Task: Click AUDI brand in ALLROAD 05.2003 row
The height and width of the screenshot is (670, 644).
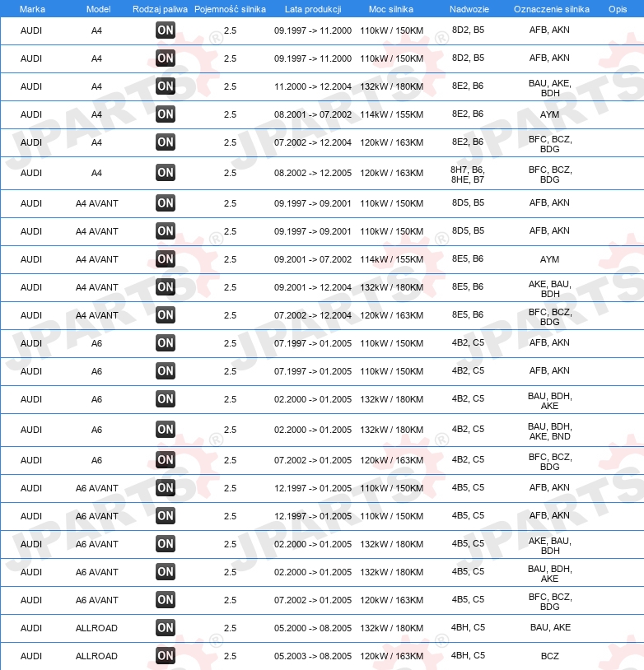Action: tap(31, 656)
